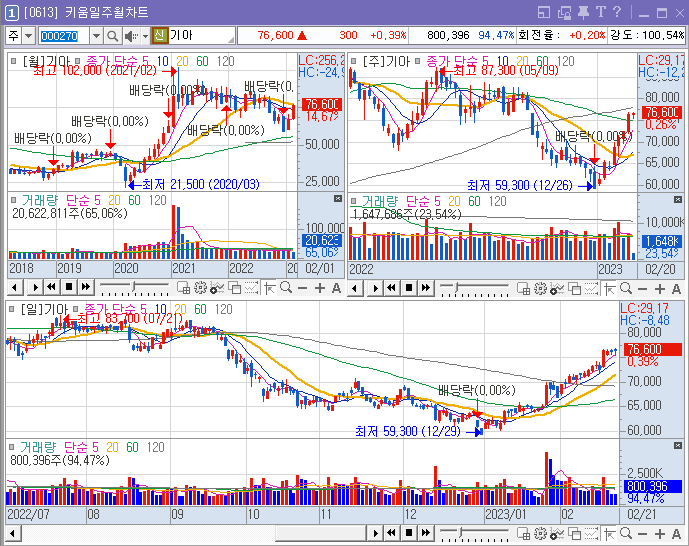Toggle monthly chart crosshair cursor icon

270,288
